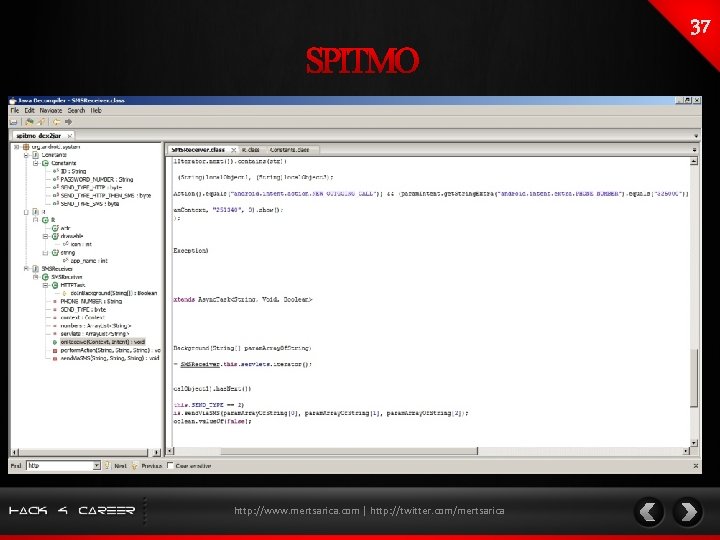The width and height of the screenshot is (720, 540).
Task: Open the Navigate menu
Action: click(x=51, y=111)
